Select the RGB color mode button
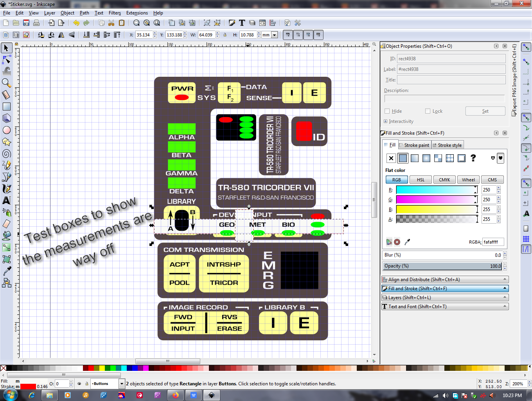532x401 pixels. [x=397, y=180]
